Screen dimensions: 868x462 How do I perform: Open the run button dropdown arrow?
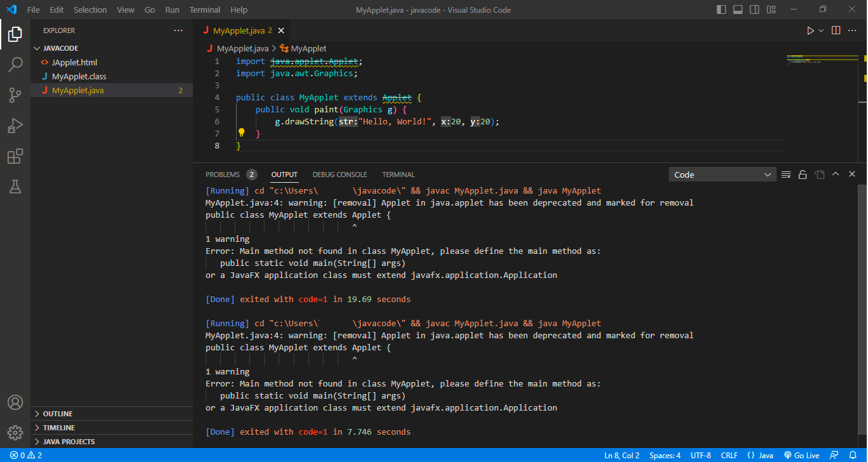coord(821,30)
